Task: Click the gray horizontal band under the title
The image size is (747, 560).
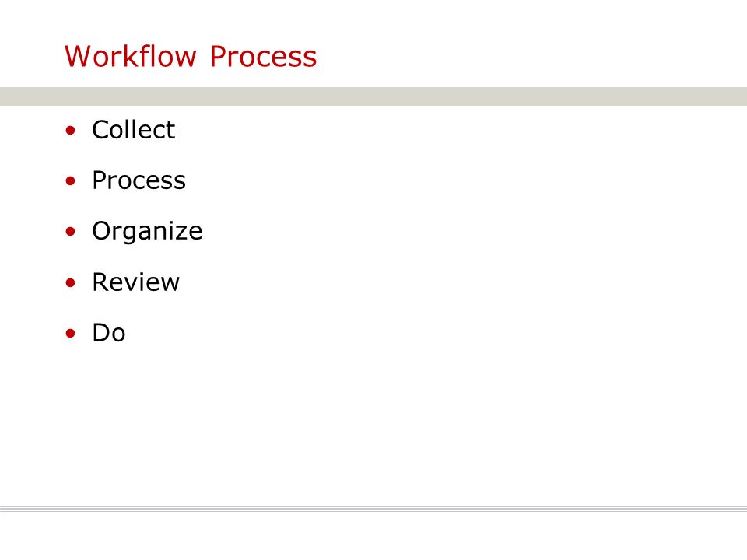Action: pyautogui.click(x=373, y=96)
